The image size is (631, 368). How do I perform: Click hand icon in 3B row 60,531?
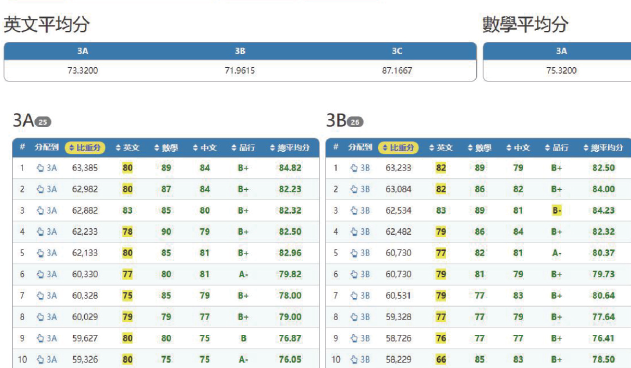tap(354, 296)
